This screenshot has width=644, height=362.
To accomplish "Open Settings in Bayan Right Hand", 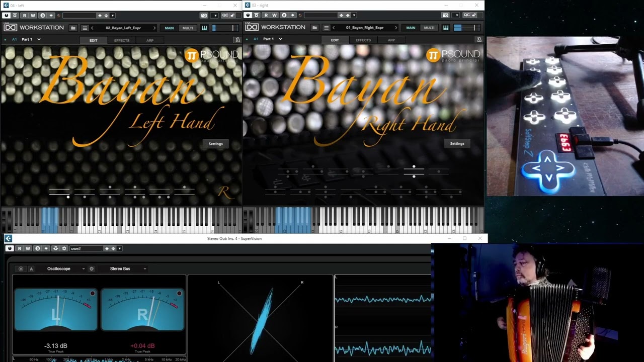I will [457, 144].
